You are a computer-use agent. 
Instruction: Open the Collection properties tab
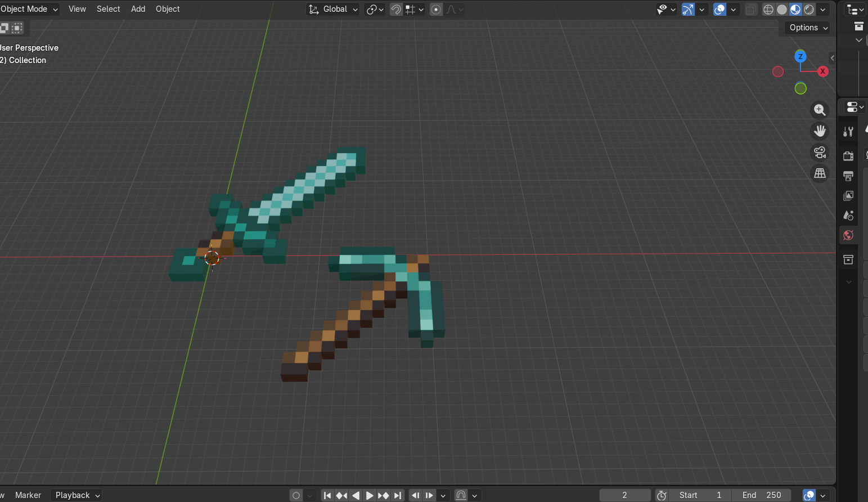pos(848,259)
